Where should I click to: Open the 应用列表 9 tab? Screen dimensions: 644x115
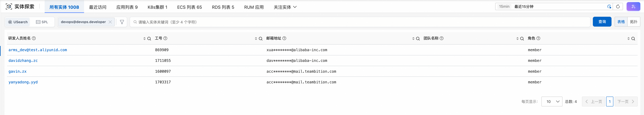coord(127,7)
